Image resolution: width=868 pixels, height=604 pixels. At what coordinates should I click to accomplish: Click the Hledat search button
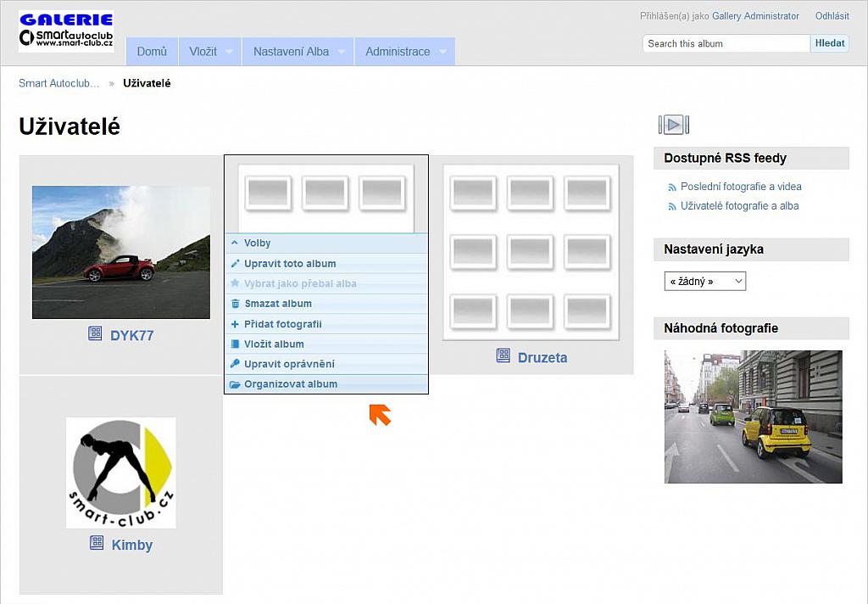point(829,43)
